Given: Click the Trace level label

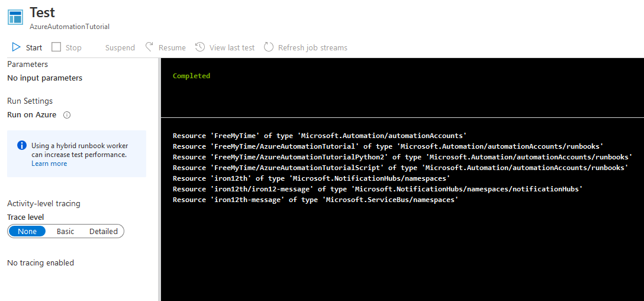Looking at the screenshot, I should point(25,217).
